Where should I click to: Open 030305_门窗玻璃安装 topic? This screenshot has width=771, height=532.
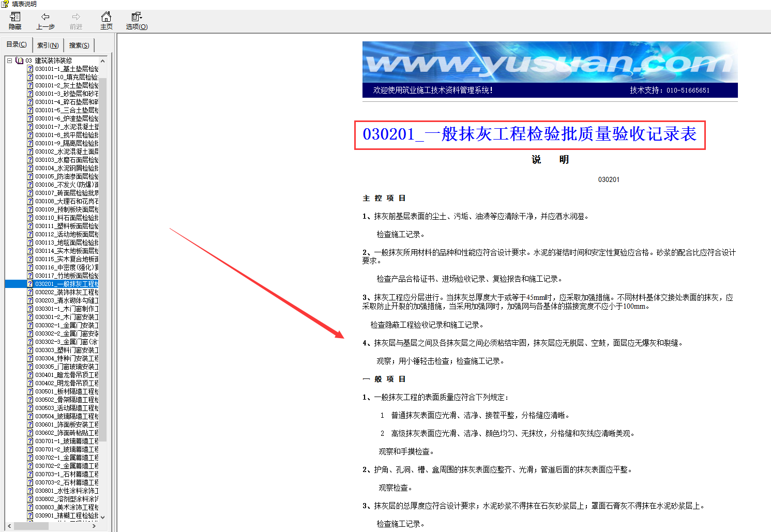tap(67, 367)
